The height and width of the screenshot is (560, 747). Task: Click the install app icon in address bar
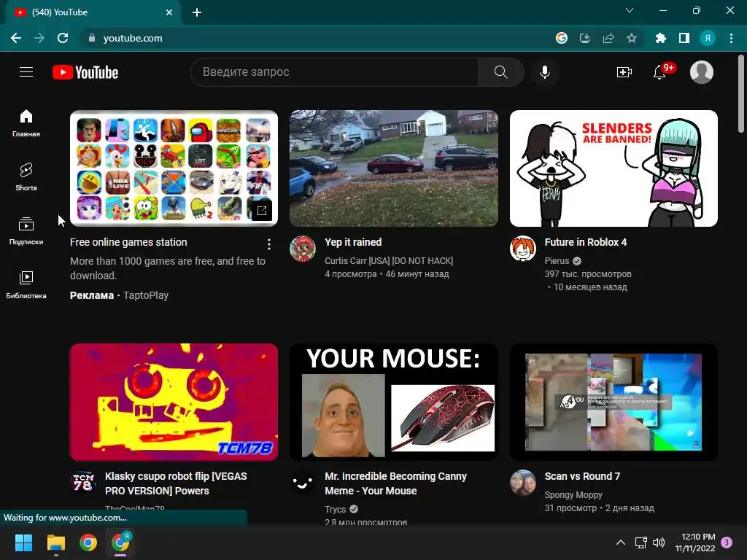point(585,38)
